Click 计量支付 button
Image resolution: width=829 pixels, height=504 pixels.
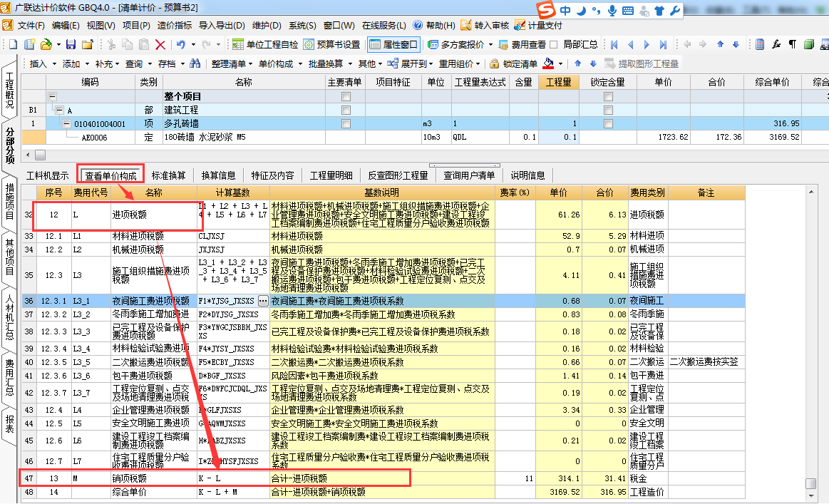[538, 26]
